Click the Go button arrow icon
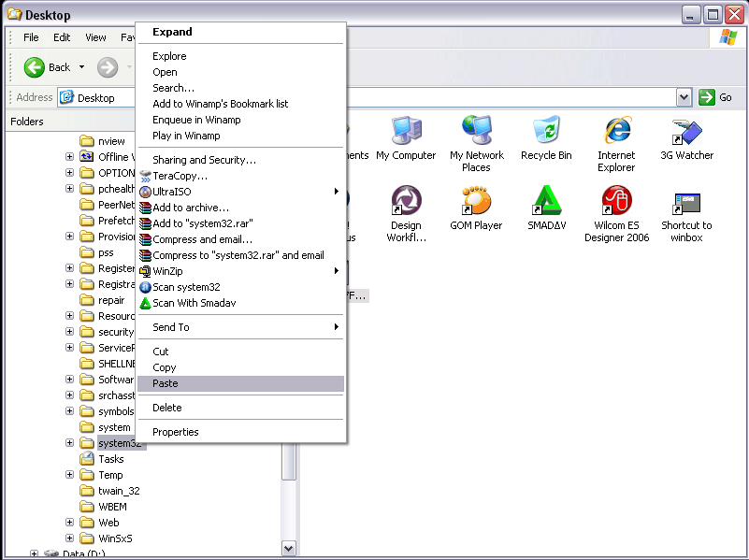The width and height of the screenshot is (749, 560). coord(707,97)
